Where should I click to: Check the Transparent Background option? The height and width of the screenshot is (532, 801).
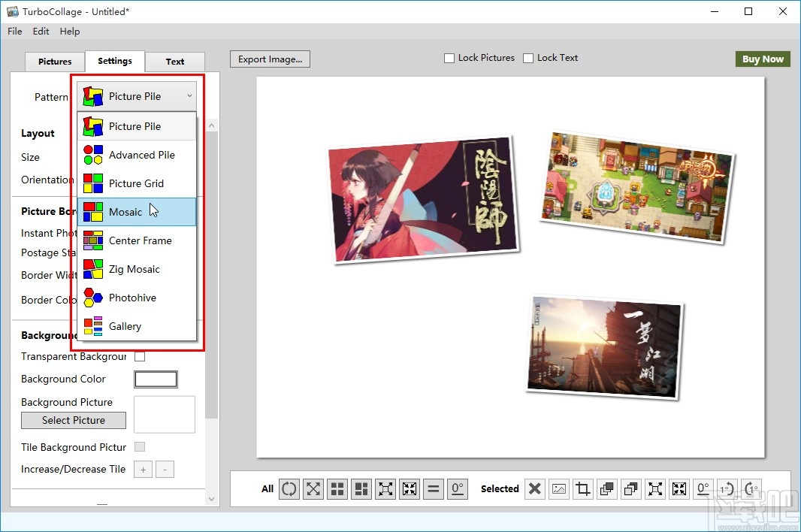click(x=139, y=356)
